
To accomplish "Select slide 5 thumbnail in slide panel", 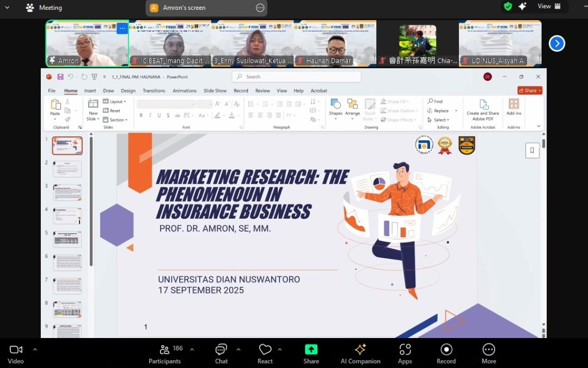I will click(x=67, y=239).
